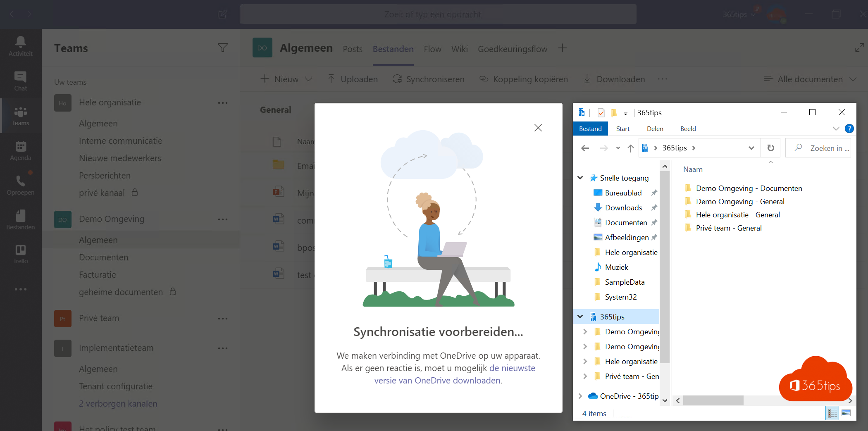Viewport: 868px width, 431px height.
Task: Click the Uploaden button
Action: [x=353, y=79]
